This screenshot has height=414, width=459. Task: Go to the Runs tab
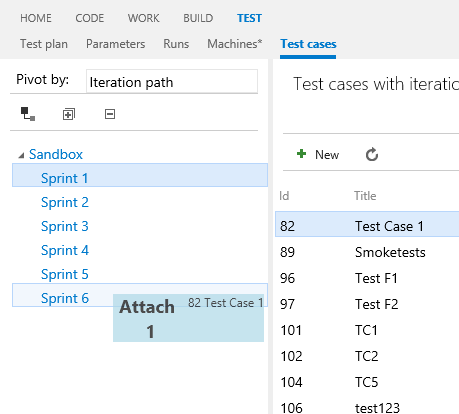point(176,44)
